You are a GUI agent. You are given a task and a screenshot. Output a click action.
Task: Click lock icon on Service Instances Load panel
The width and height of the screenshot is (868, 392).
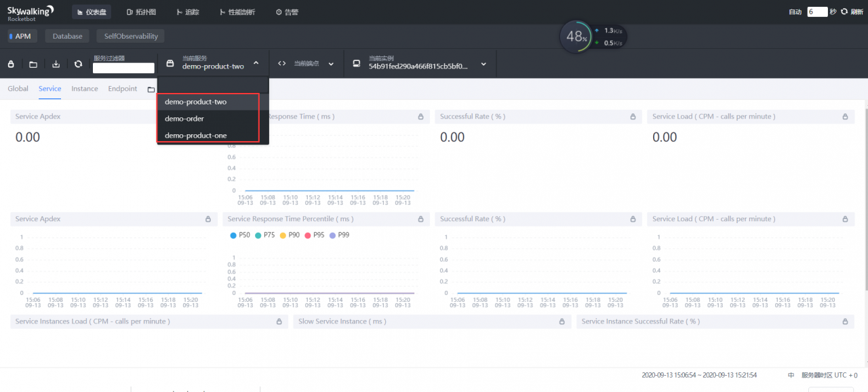[x=279, y=321]
